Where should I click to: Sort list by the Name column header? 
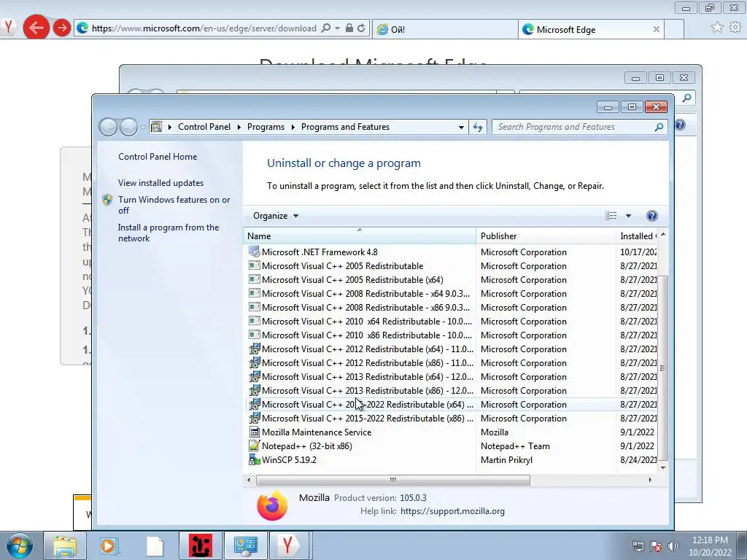click(x=359, y=236)
